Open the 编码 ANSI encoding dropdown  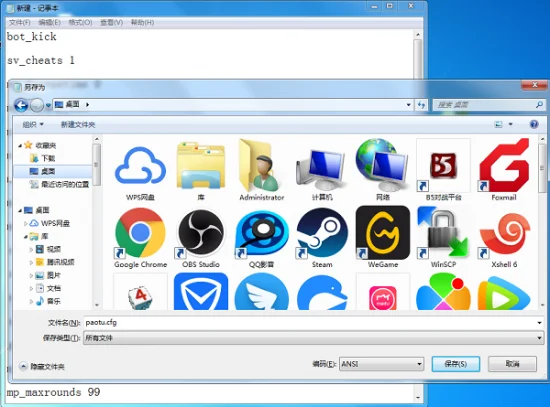click(x=381, y=364)
